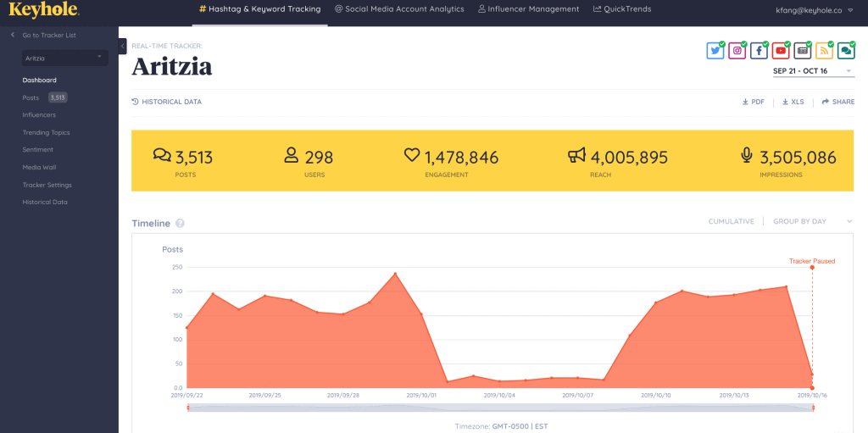868x433 pixels.
Task: Click the posts speech bubbles icon
Action: pyautogui.click(x=162, y=156)
